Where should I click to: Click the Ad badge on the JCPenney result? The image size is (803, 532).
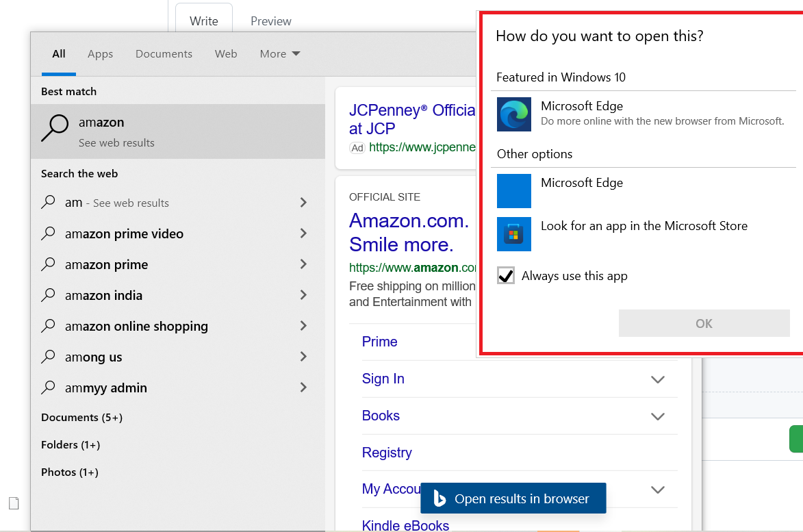[x=357, y=147]
